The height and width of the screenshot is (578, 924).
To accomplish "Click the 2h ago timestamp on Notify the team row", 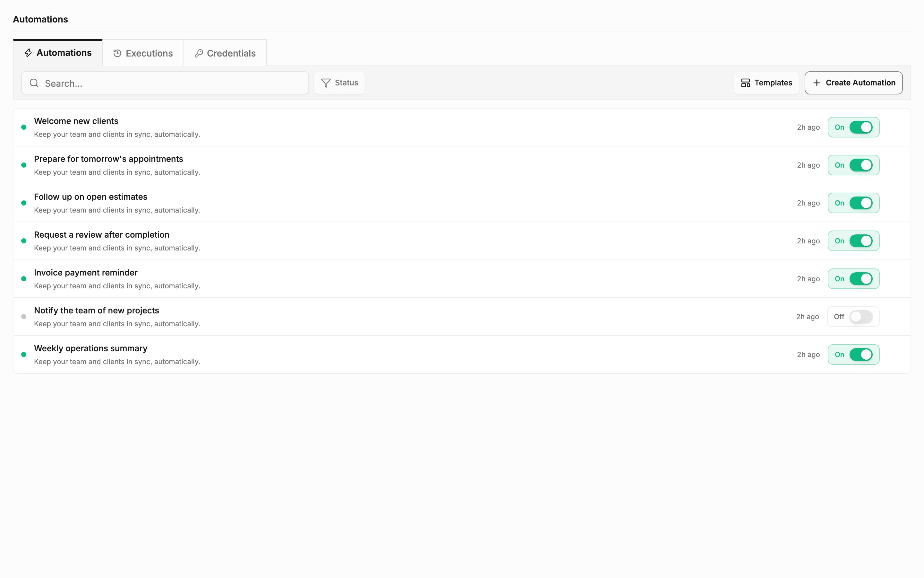I will point(808,317).
